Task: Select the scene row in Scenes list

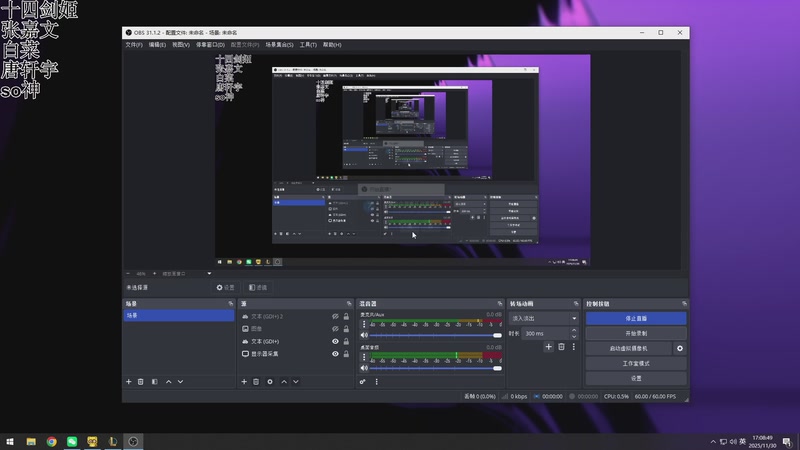Action: [179, 316]
